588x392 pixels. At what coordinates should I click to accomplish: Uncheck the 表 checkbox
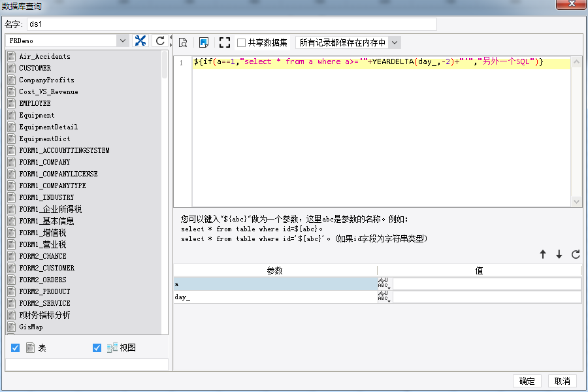(x=16, y=348)
